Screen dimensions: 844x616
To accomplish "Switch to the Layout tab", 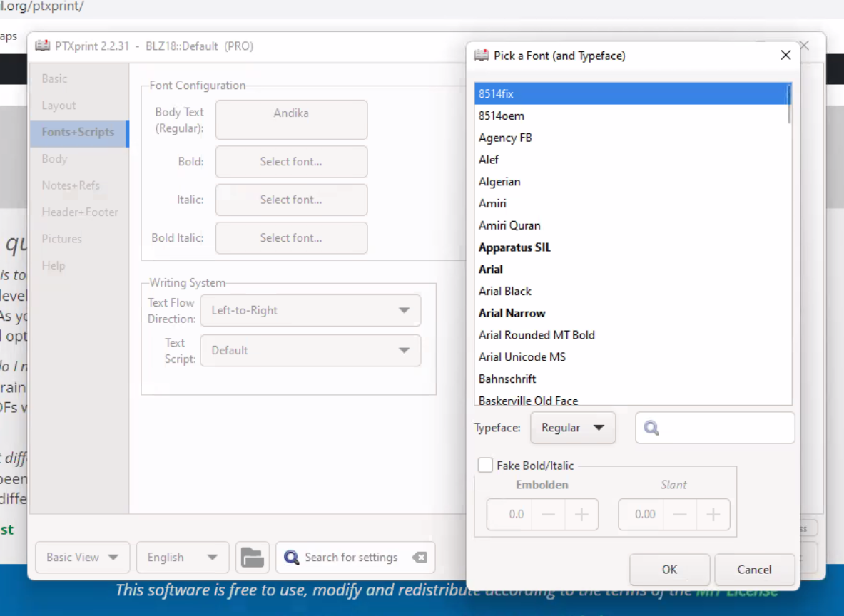I will coord(59,105).
